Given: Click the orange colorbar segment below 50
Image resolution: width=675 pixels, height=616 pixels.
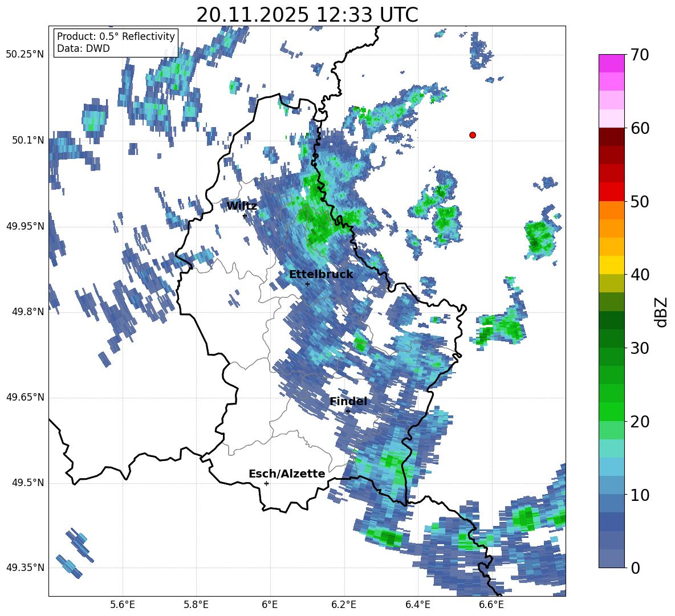Looking at the screenshot, I should click(x=611, y=210).
